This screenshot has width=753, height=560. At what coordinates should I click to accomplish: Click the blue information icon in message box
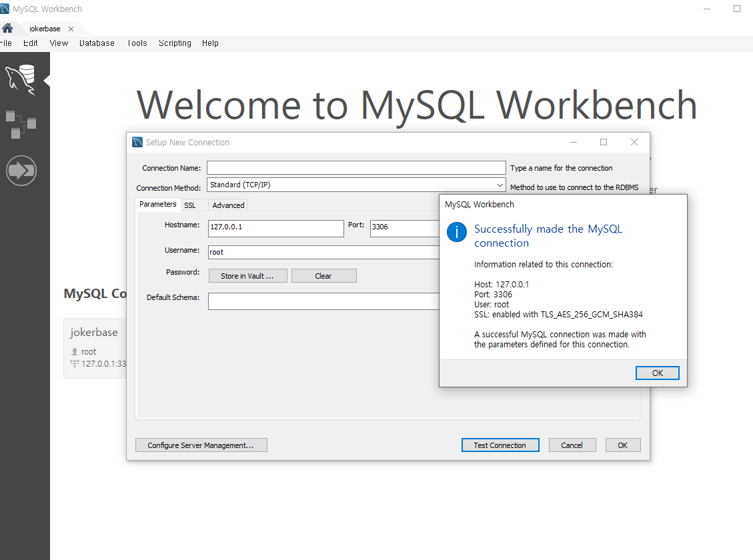tap(457, 232)
